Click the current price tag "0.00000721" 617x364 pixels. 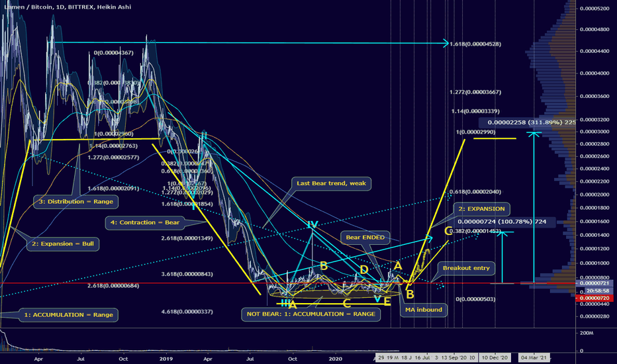coord(595,283)
